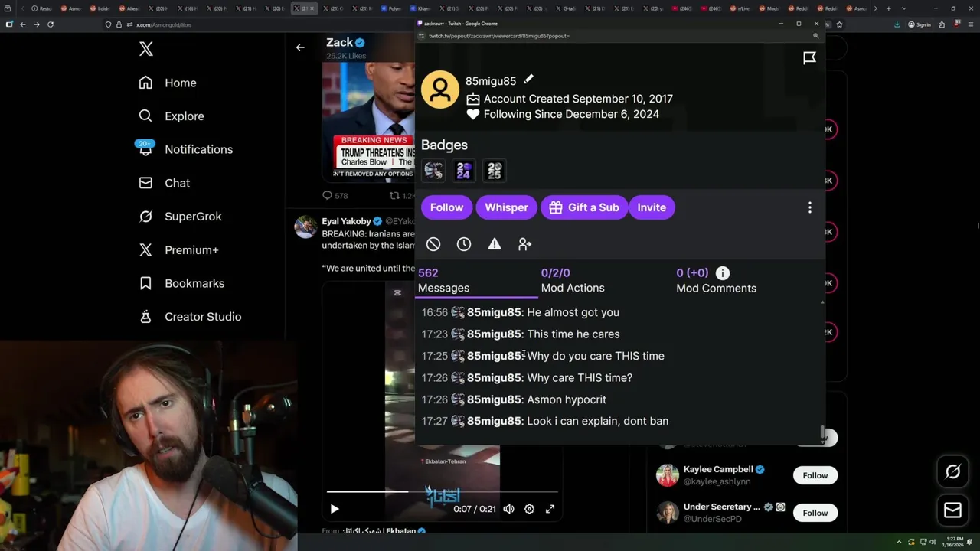The image size is (980, 551).
Task: Click the Zack profile name header
Action: (339, 42)
